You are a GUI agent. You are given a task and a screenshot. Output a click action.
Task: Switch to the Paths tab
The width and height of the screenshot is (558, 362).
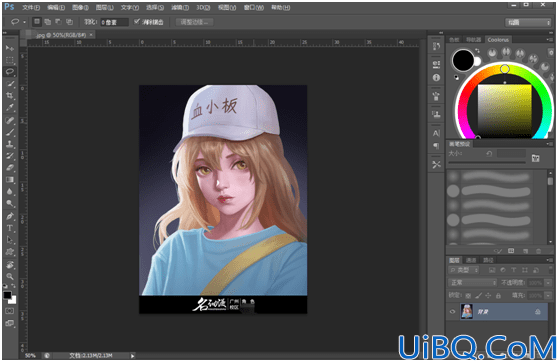[488, 260]
